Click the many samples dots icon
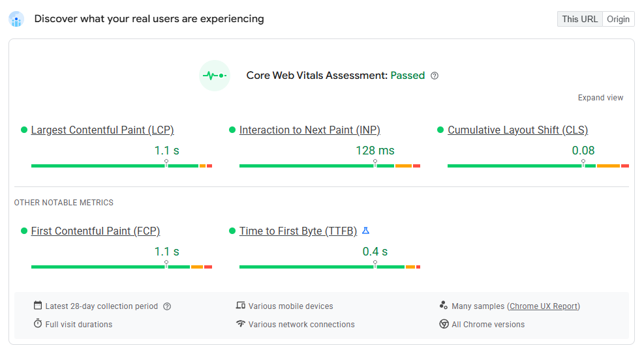 click(x=444, y=306)
